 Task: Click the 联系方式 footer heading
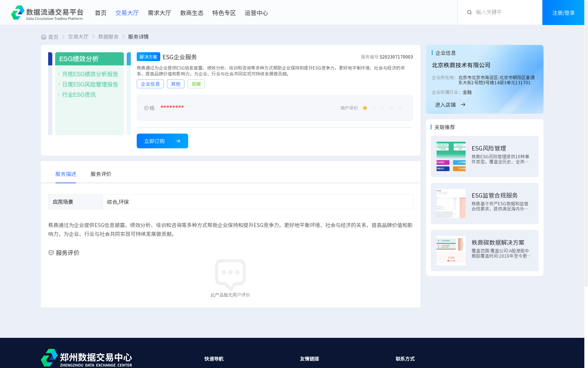405,359
